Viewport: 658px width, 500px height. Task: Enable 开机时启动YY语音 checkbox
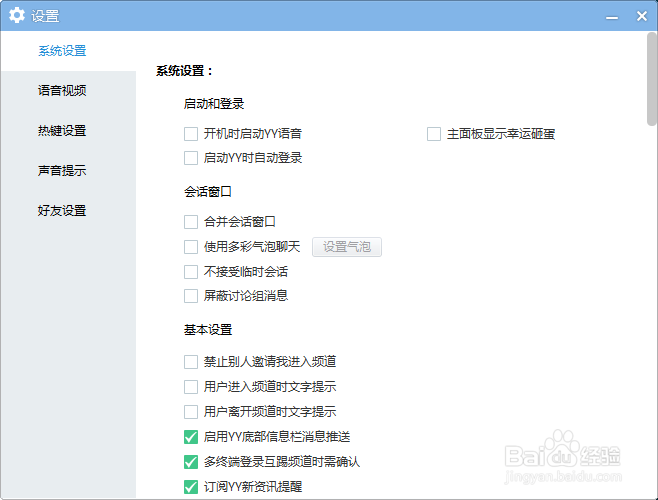click(x=191, y=134)
